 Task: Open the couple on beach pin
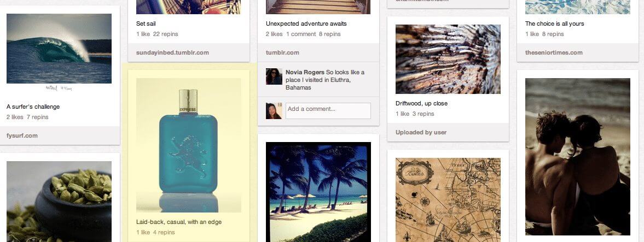pos(577,157)
